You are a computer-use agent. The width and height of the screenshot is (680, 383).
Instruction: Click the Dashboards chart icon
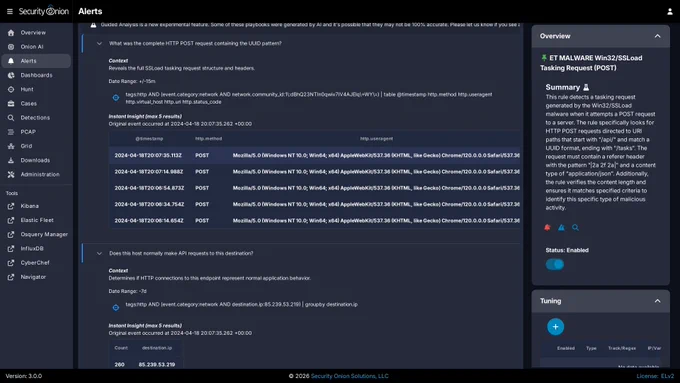(11, 75)
